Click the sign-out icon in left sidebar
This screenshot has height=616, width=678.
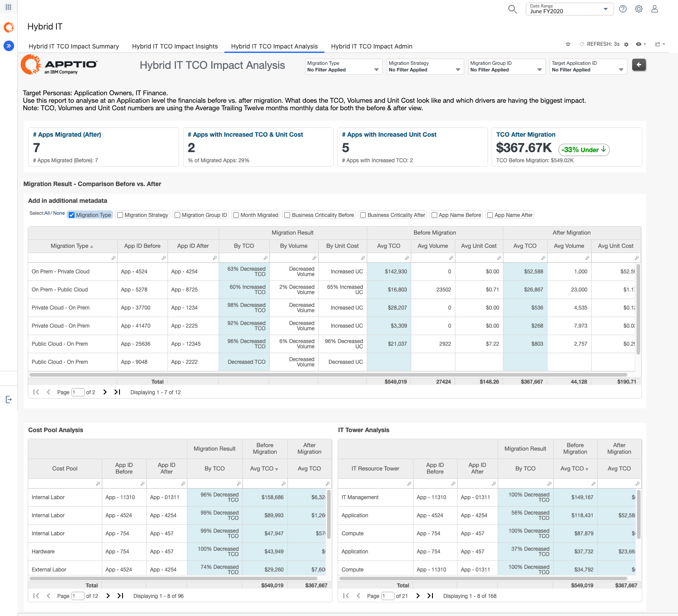[8, 399]
